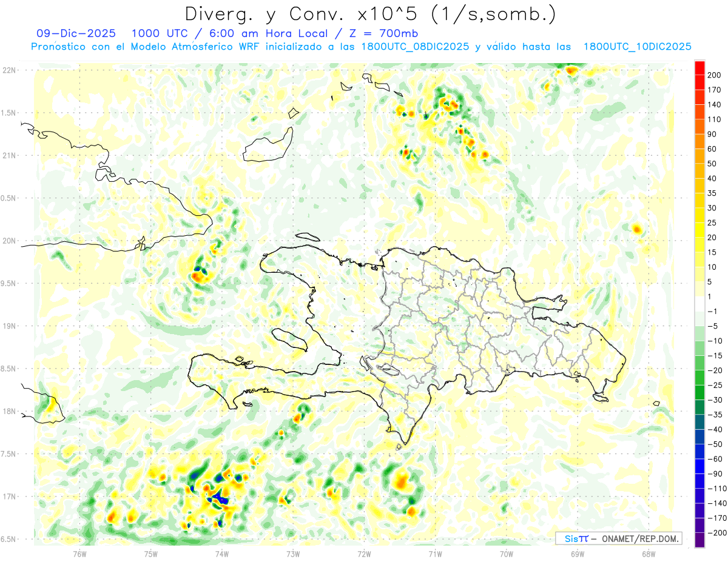Click the "72W" longitude label
Viewport: 728px width, 562px height.
coord(364,553)
